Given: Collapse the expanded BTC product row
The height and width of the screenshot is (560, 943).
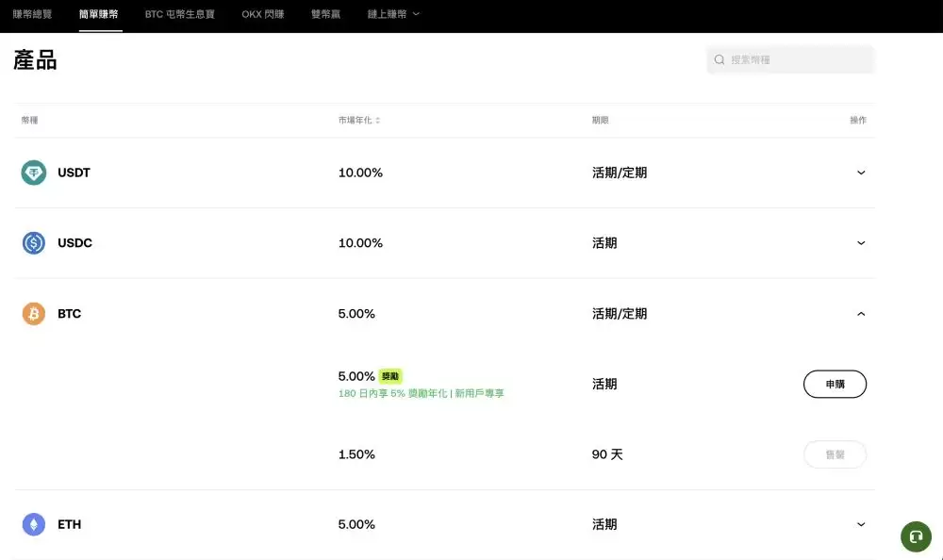Looking at the screenshot, I should tap(860, 313).
